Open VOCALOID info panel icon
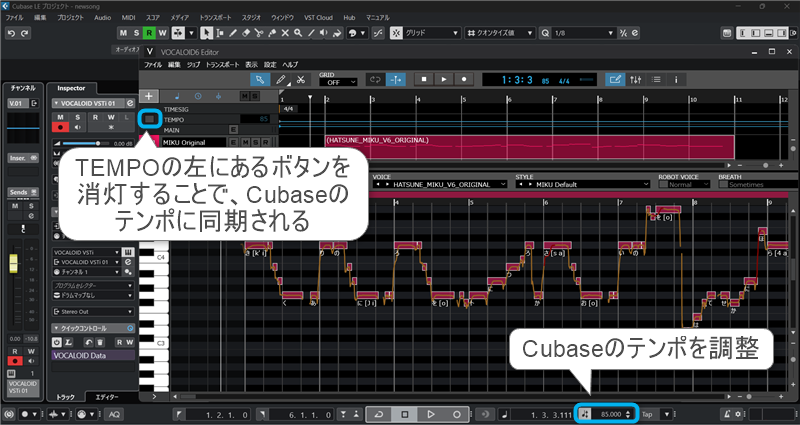This screenshot has width=800, height=425. coord(676,80)
